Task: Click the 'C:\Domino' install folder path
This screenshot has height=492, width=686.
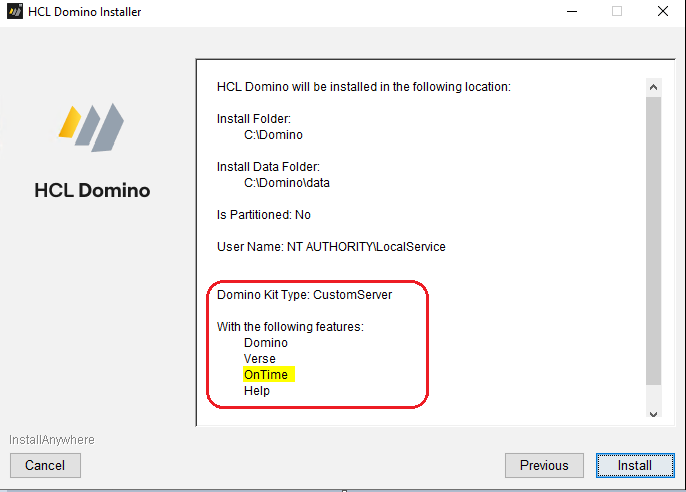Action: coord(273,135)
